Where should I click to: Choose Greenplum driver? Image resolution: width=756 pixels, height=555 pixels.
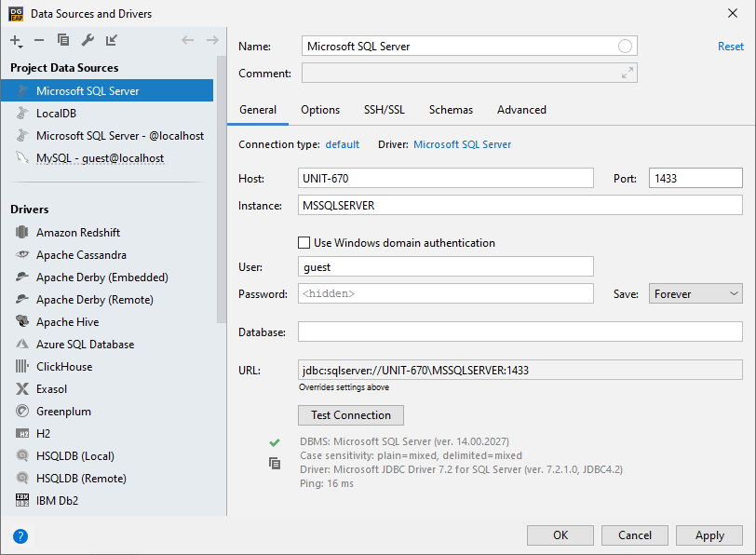point(107,412)
